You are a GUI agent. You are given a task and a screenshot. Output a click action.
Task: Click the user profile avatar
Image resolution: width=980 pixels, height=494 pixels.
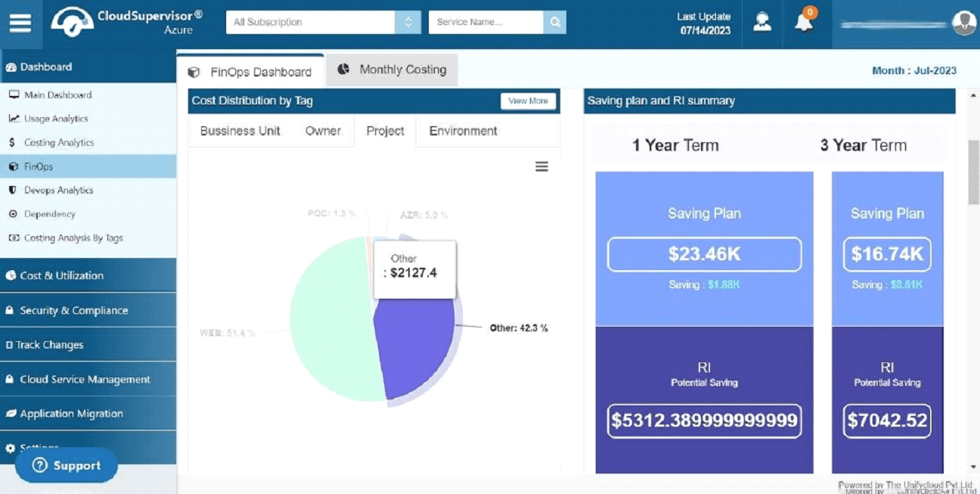[964, 23]
